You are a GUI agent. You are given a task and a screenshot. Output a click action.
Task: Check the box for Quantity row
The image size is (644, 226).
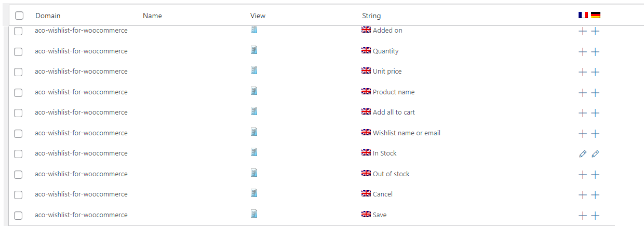coord(18,51)
